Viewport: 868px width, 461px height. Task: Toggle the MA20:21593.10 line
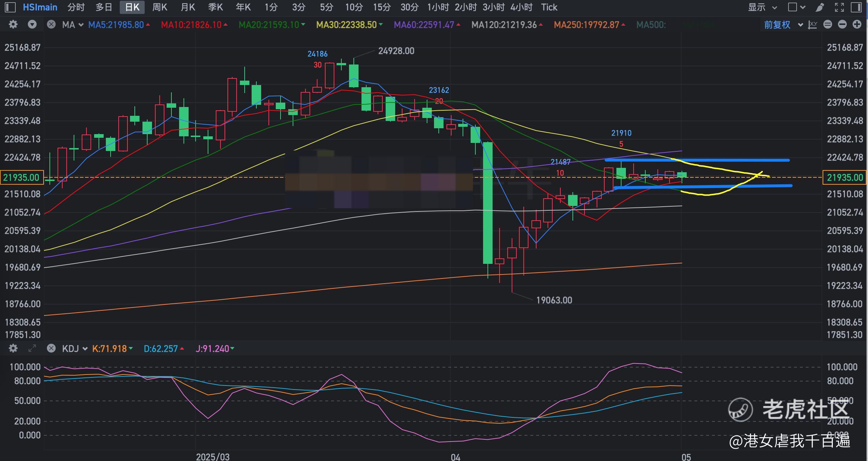coord(272,25)
